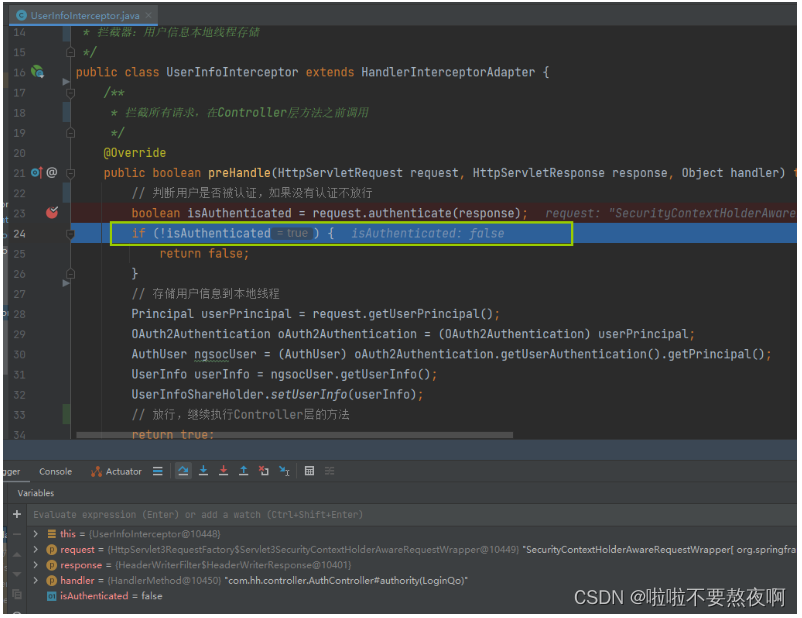
Task: Click the Run to Cursor icon
Action: pyautogui.click(x=285, y=471)
